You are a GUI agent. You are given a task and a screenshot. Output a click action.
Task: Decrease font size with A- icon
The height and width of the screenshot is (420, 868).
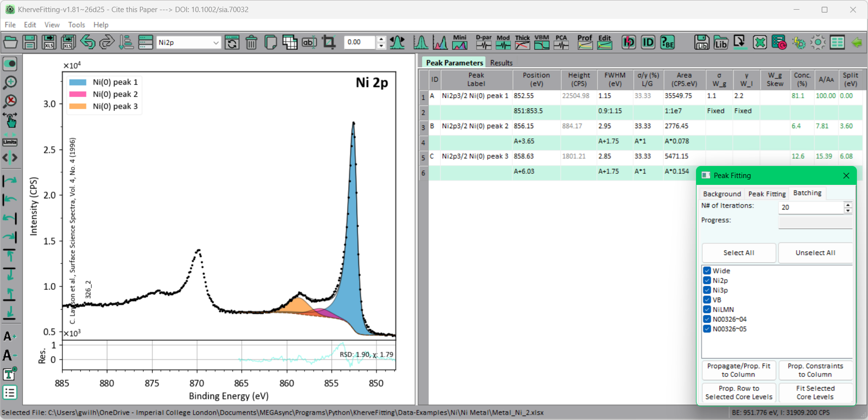click(x=10, y=356)
